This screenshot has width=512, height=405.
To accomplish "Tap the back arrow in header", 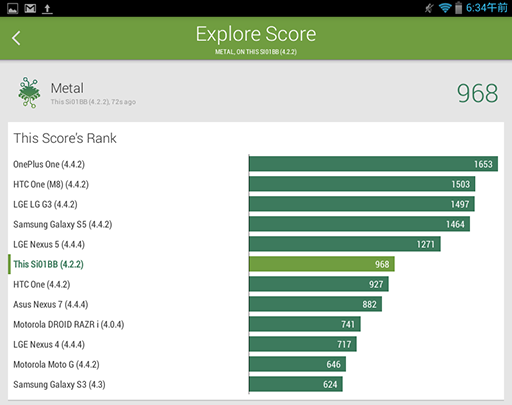I will coord(16,38).
